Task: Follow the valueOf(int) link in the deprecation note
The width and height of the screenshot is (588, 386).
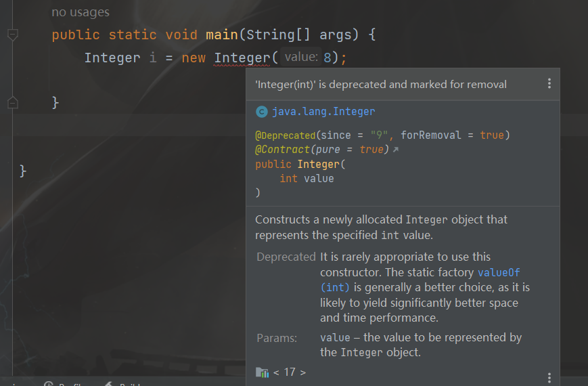Action: (x=499, y=272)
